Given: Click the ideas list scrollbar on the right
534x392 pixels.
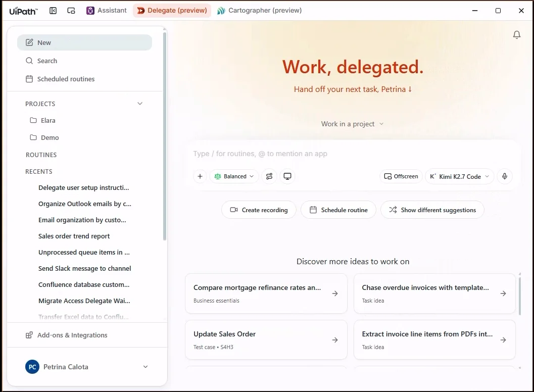Looking at the screenshot, I should coord(520,297).
